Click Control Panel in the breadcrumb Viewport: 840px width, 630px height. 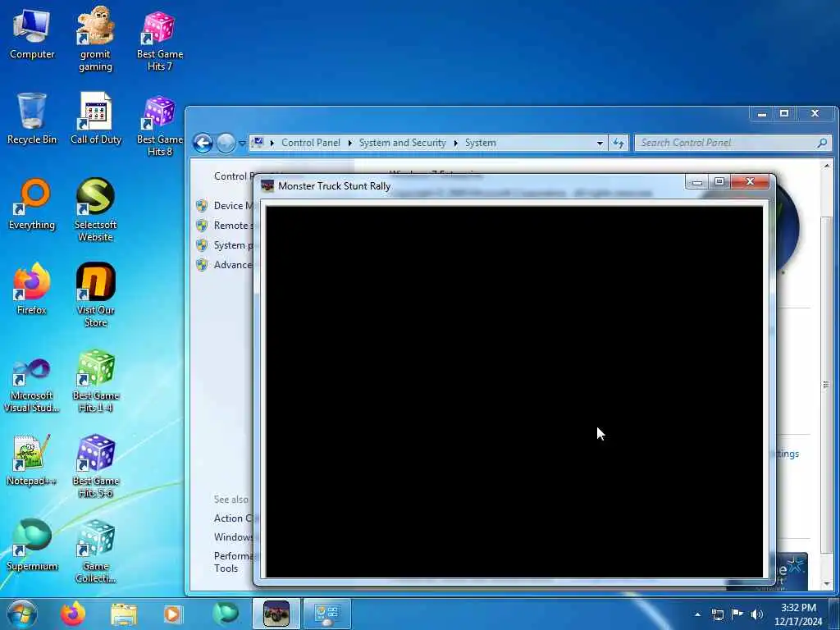pos(311,143)
